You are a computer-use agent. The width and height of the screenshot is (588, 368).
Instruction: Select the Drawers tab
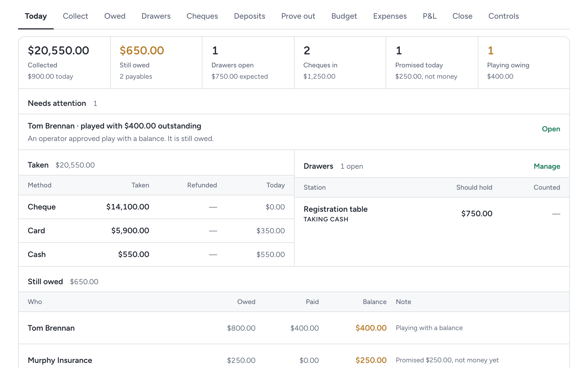[x=156, y=16]
